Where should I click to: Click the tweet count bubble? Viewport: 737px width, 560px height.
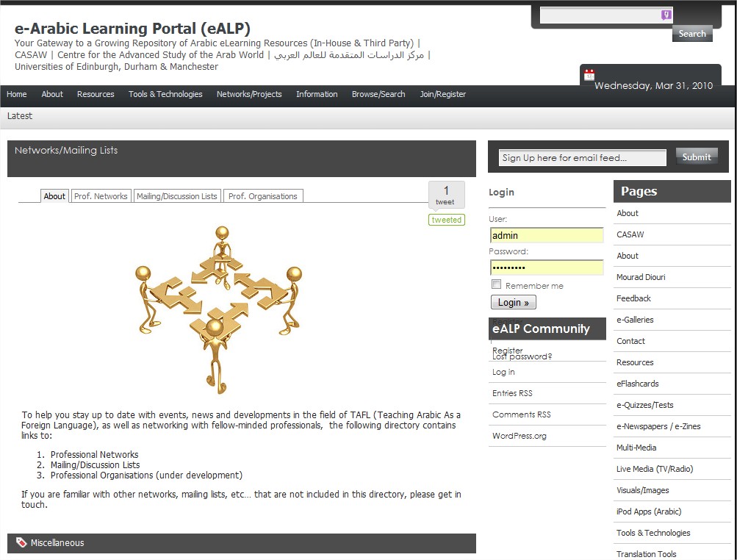(445, 195)
